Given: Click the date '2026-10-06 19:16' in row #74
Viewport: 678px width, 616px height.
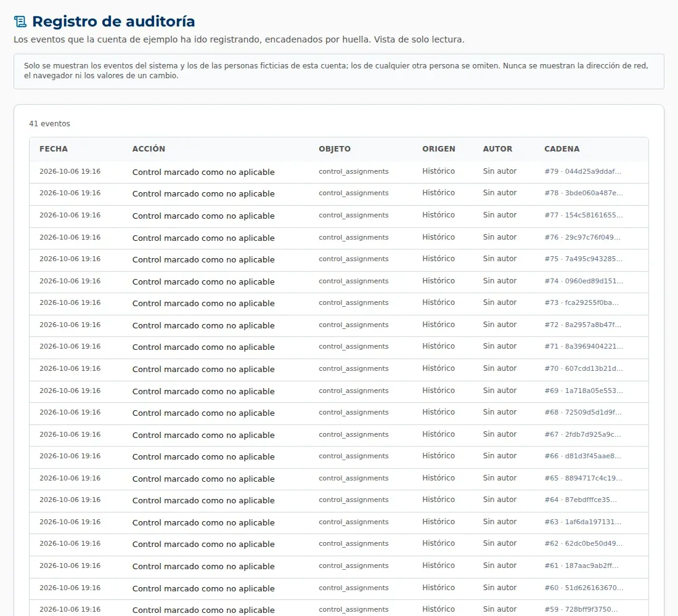Looking at the screenshot, I should tap(70, 281).
